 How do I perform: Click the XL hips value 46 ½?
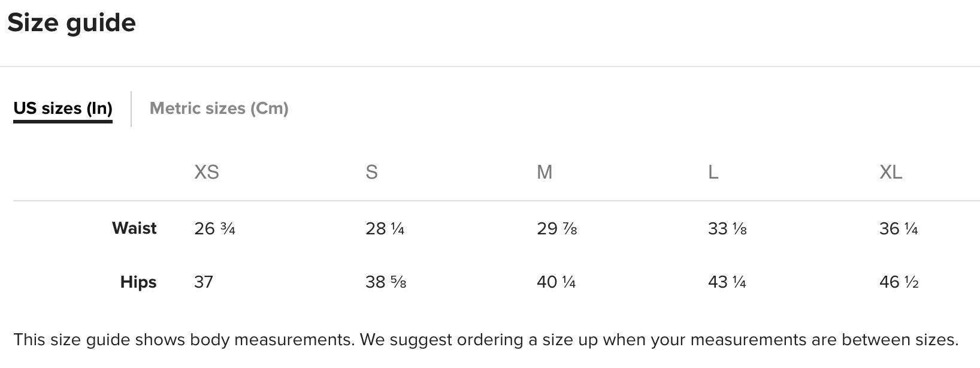click(x=899, y=282)
